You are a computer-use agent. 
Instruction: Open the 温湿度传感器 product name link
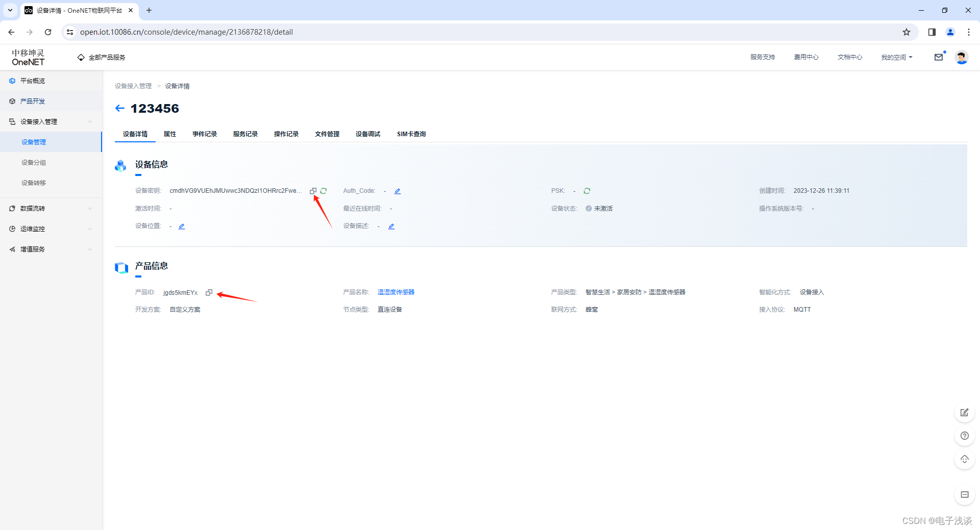tap(396, 292)
